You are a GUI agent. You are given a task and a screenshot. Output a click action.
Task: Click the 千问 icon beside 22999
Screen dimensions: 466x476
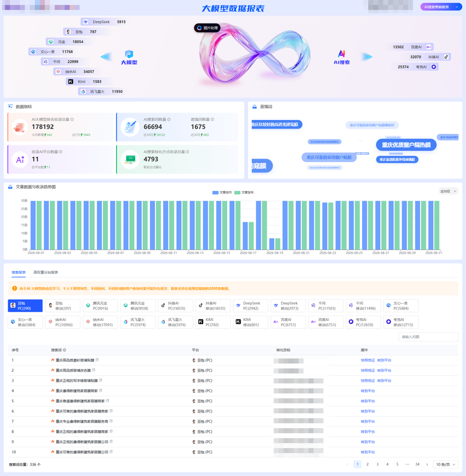[46, 62]
